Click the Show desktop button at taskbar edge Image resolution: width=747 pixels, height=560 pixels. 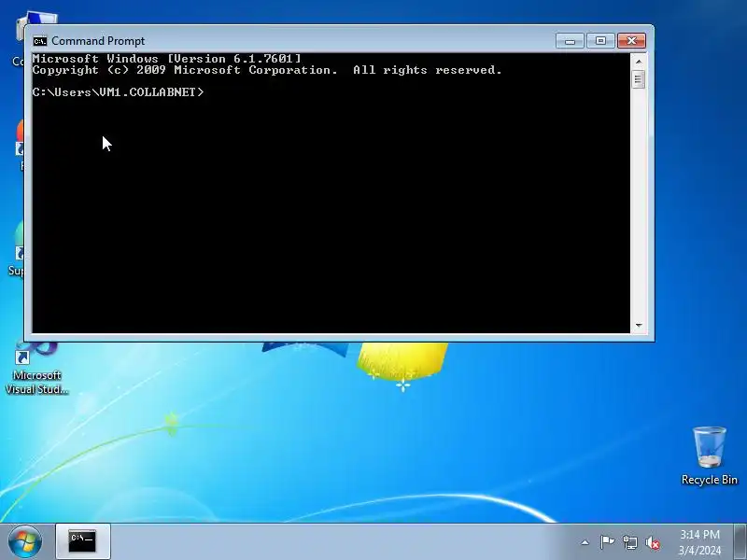coord(740,541)
